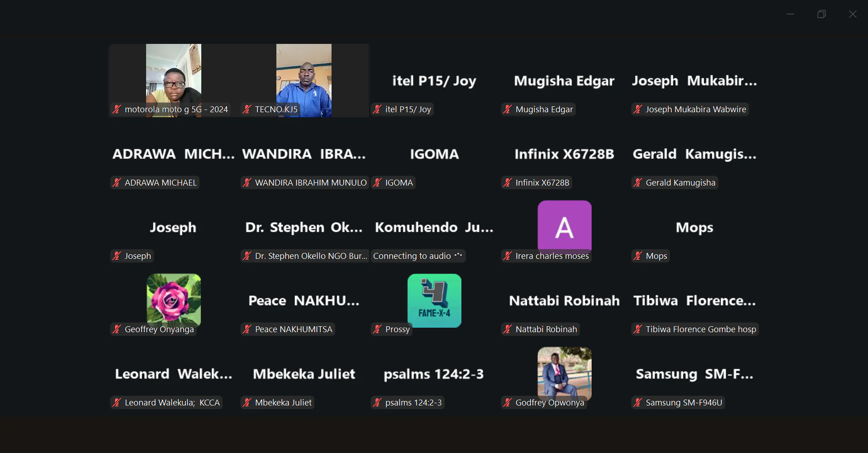Screen dimensions: 868x453
Task: Select the Geoffrey Onyanga rose avatar
Action: tap(174, 299)
